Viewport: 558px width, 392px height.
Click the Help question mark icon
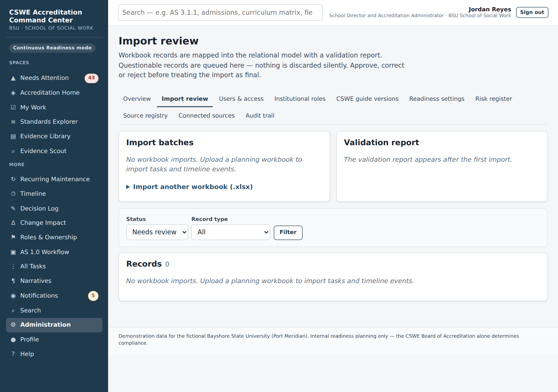click(13, 354)
